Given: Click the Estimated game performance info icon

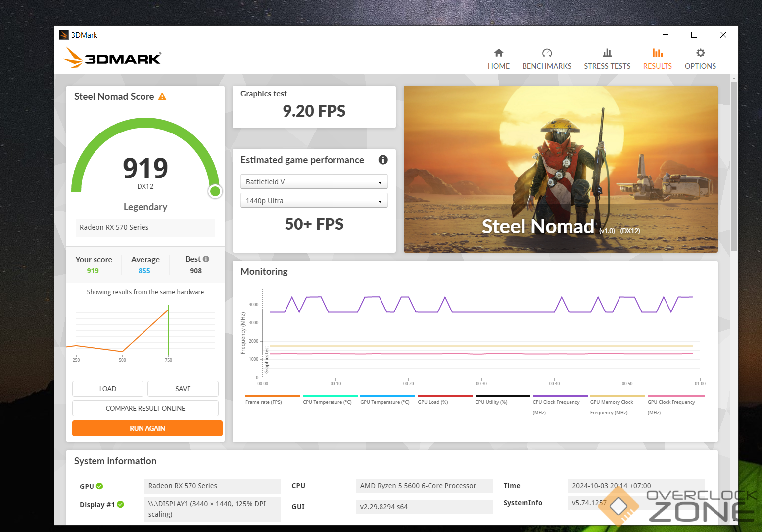Looking at the screenshot, I should 383,160.
